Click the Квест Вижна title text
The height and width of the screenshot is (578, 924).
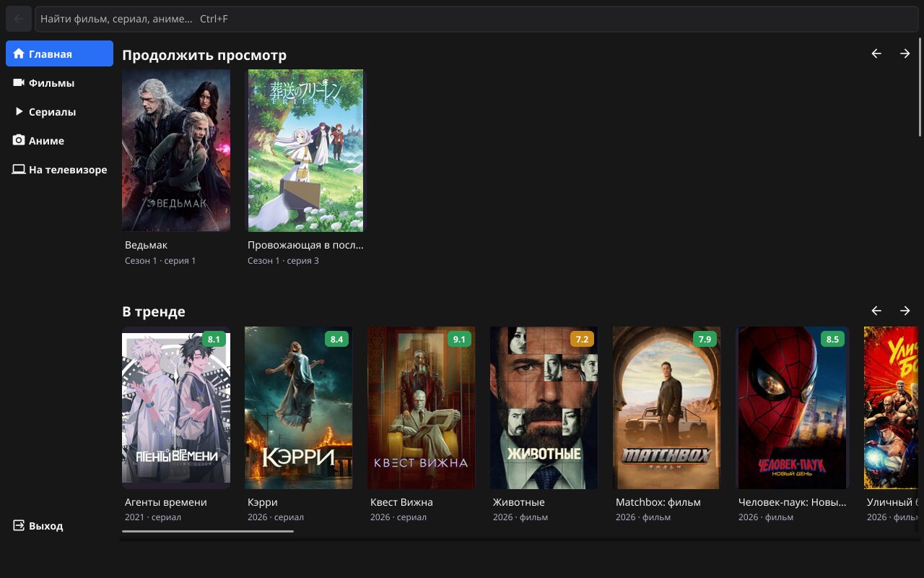(x=401, y=502)
